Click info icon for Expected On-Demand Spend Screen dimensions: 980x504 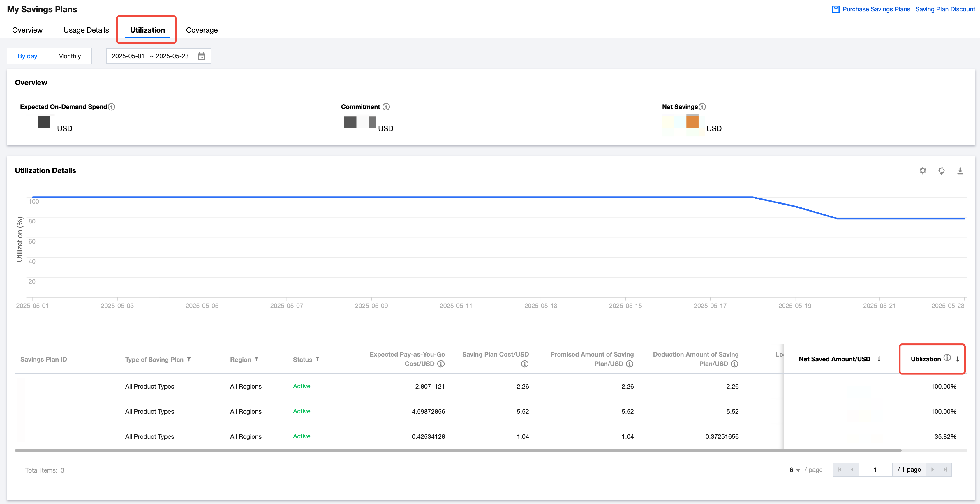(x=112, y=107)
